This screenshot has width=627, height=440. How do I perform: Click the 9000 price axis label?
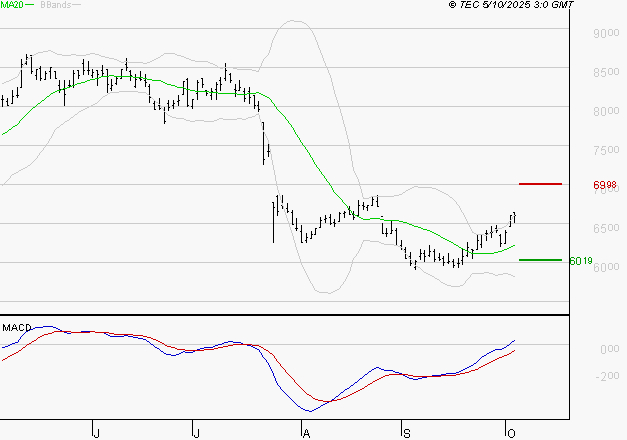coord(606,33)
